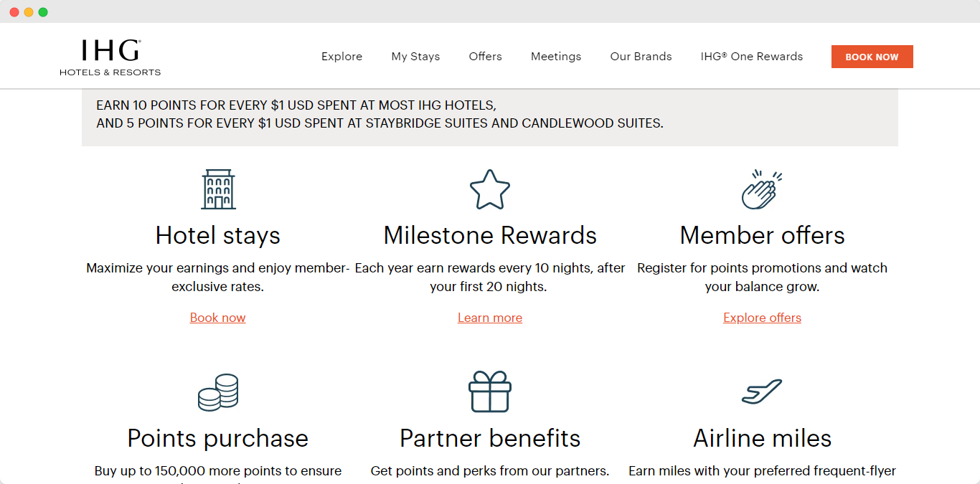Viewport: 980px width, 484px height.
Task: Follow the Book now link under Hotel stays
Action: (217, 317)
